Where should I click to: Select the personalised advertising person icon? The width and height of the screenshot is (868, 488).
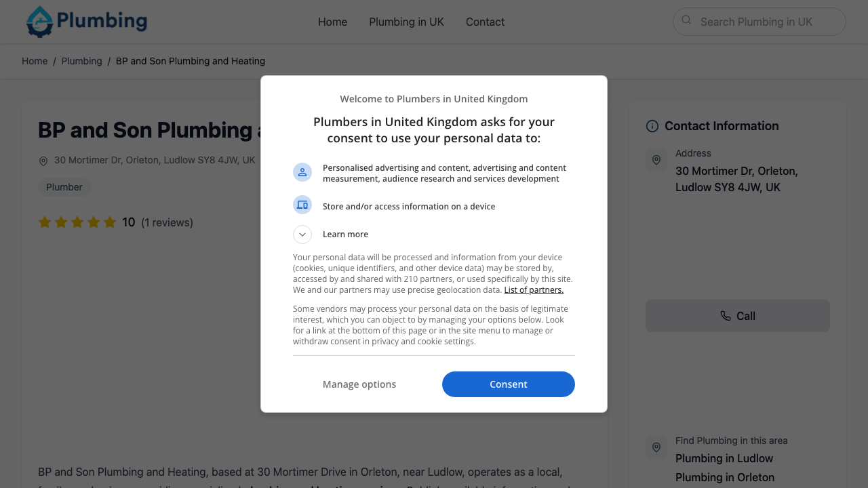pyautogui.click(x=302, y=172)
